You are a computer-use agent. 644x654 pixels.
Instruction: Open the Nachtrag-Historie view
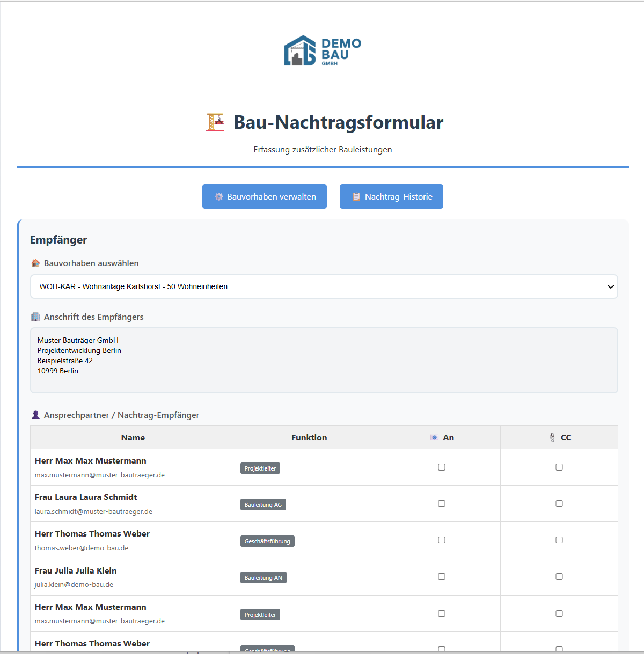click(x=391, y=196)
